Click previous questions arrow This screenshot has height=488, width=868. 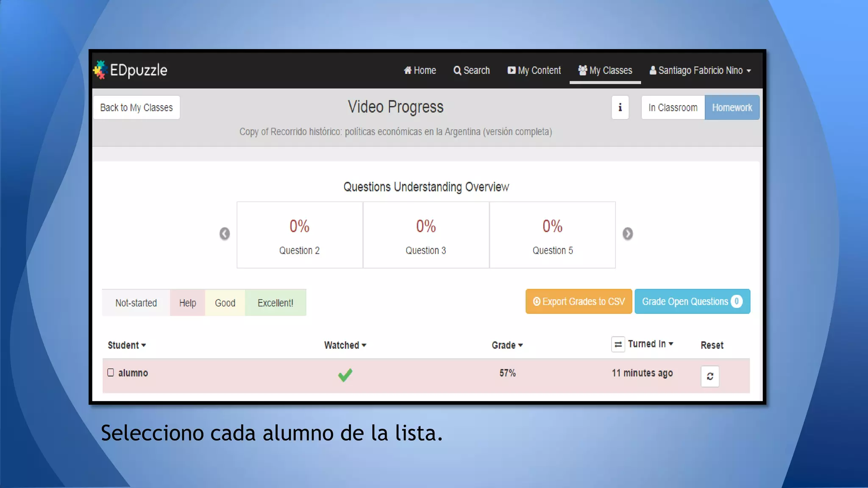(225, 234)
